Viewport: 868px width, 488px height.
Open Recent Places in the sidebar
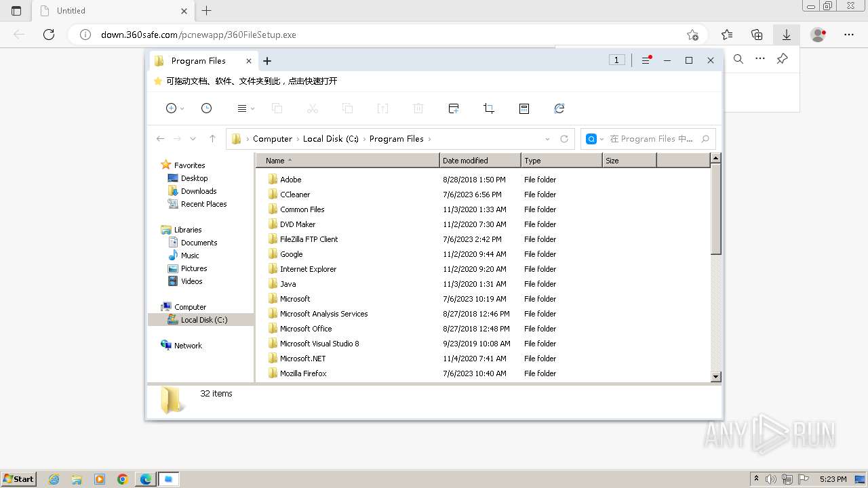click(203, 204)
